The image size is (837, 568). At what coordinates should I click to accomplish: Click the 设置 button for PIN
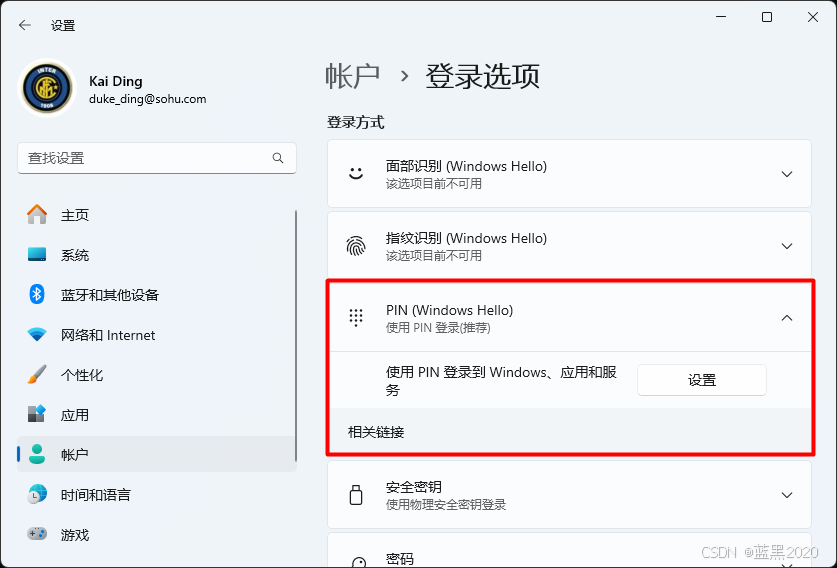tap(701, 380)
